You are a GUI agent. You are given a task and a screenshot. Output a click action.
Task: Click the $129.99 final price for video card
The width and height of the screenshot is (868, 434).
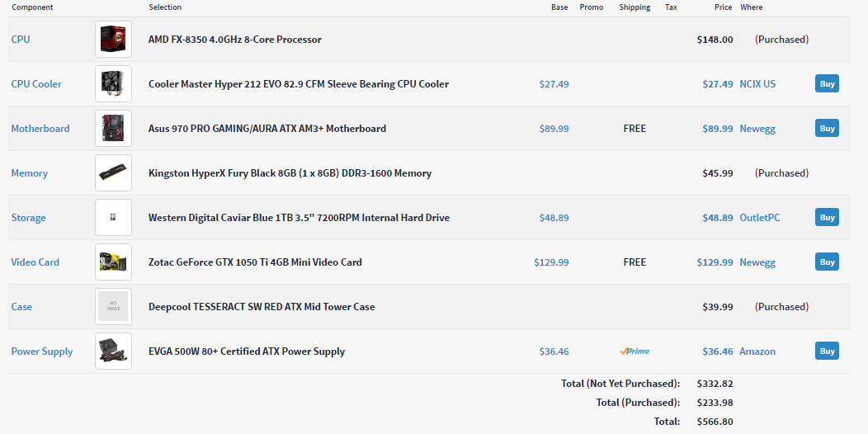(715, 262)
